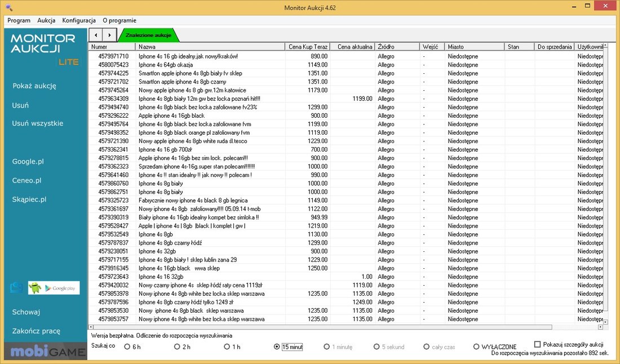Click price 1122.00 in Cena Kup Teraz
620x364 pixels.
point(317,208)
